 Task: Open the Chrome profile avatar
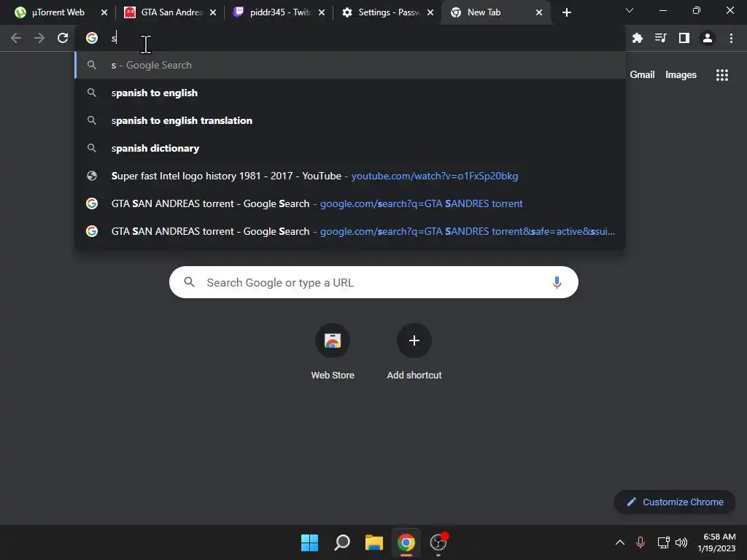(x=708, y=38)
